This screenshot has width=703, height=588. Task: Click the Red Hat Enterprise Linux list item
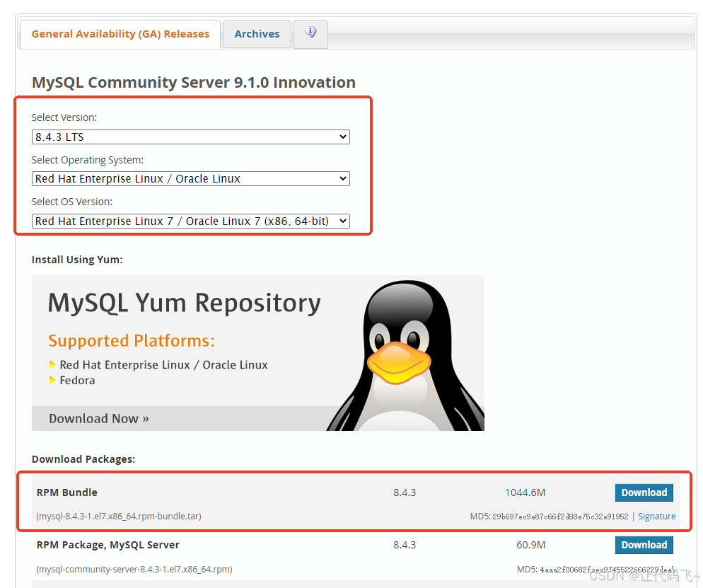(x=163, y=364)
